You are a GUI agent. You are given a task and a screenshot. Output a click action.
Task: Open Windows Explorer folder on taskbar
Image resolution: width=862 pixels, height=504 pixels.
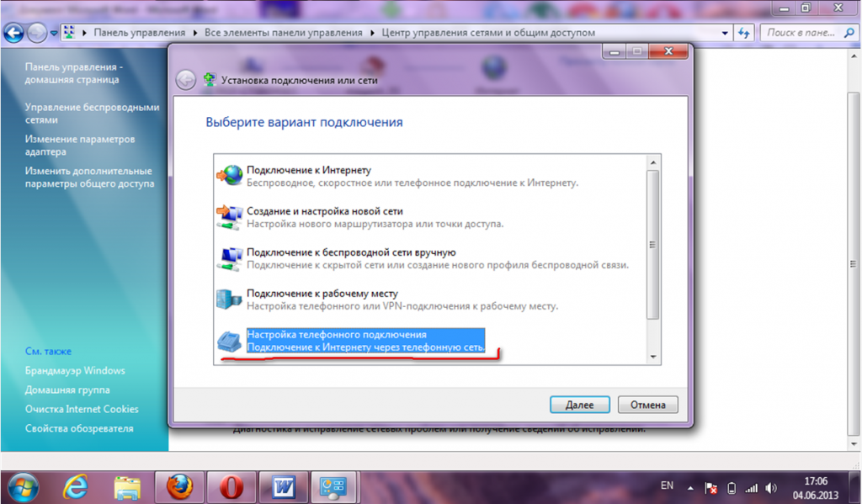[x=128, y=487]
